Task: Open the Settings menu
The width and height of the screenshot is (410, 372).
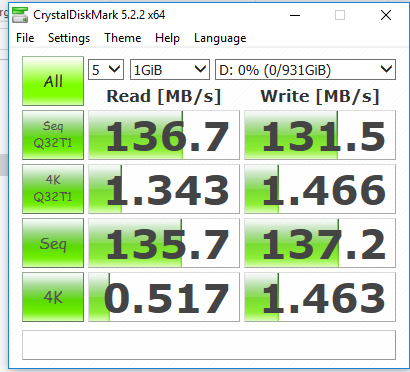Action: click(69, 38)
